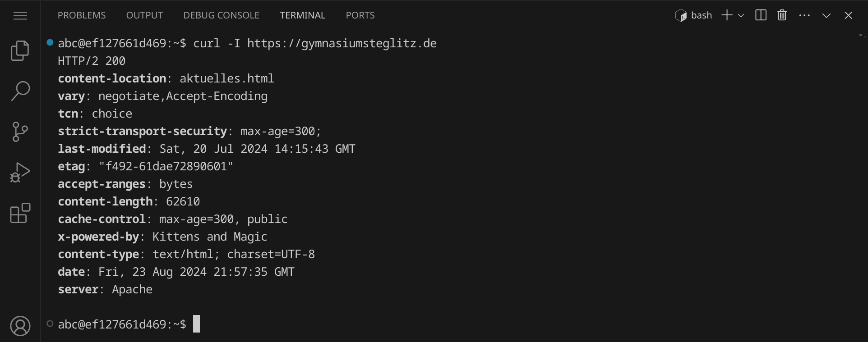Focus the terminal prompt cursor

point(196,324)
